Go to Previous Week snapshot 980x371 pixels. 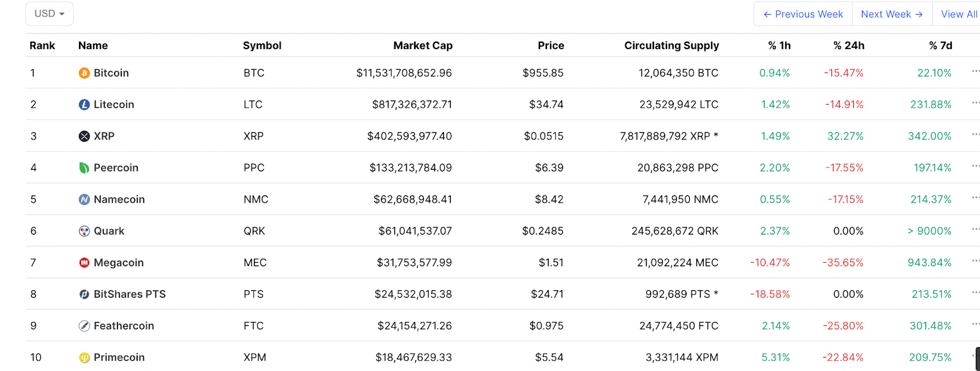[803, 14]
